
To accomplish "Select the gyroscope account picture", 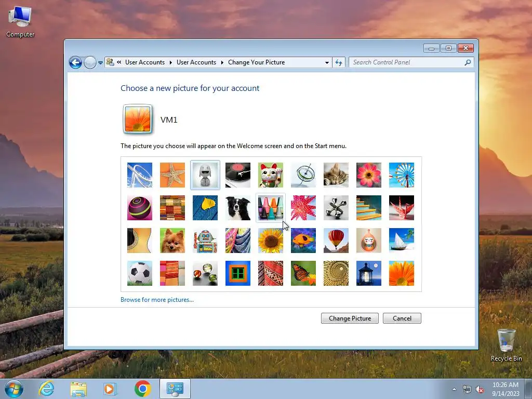I will (x=303, y=175).
